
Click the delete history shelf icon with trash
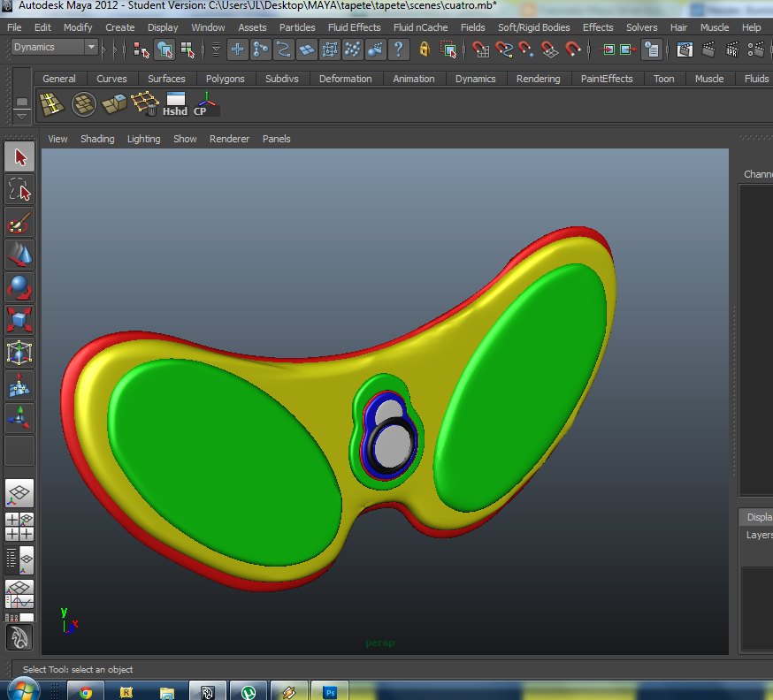145,104
